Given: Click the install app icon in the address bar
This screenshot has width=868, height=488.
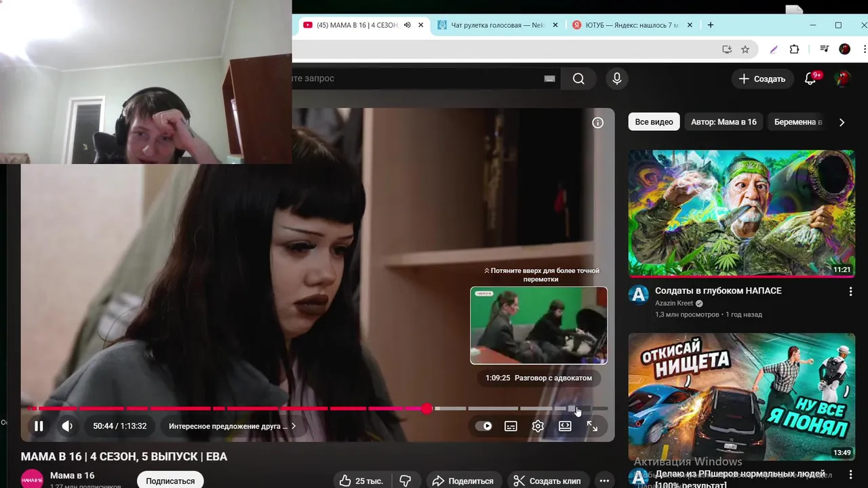Looking at the screenshot, I should point(727,49).
